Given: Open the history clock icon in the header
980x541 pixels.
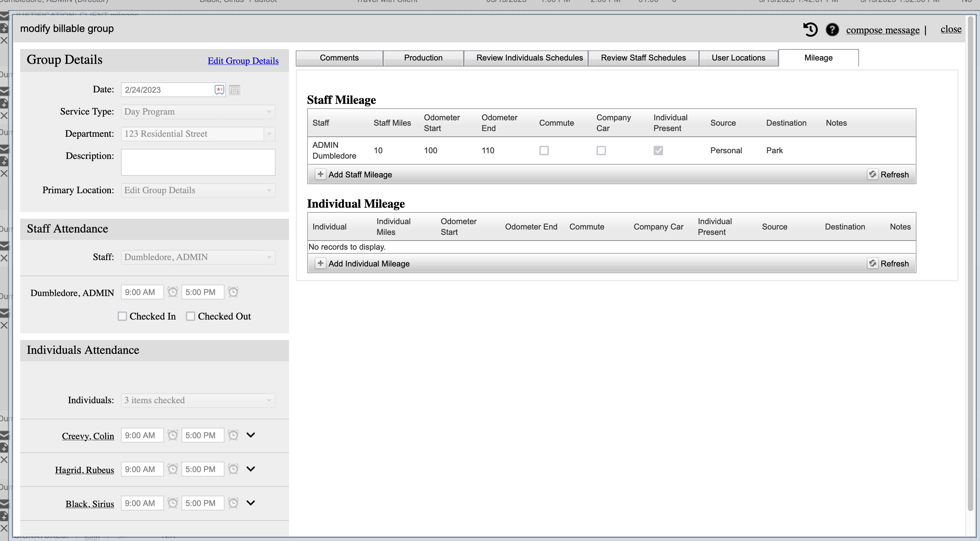Looking at the screenshot, I should pos(810,29).
